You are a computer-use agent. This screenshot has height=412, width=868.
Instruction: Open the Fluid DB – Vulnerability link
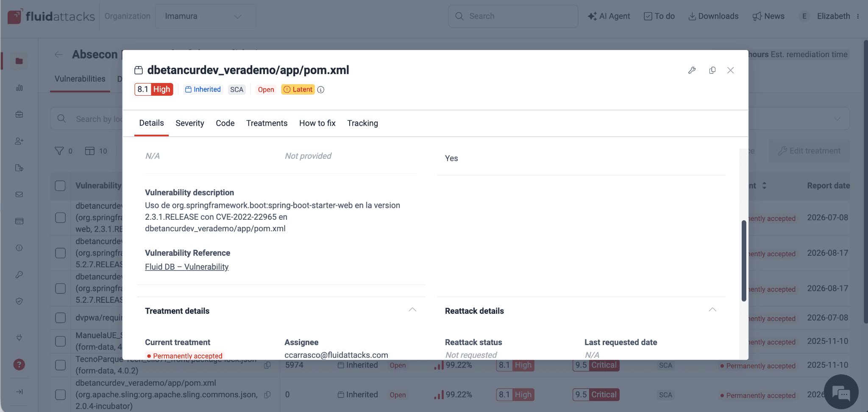pos(187,267)
